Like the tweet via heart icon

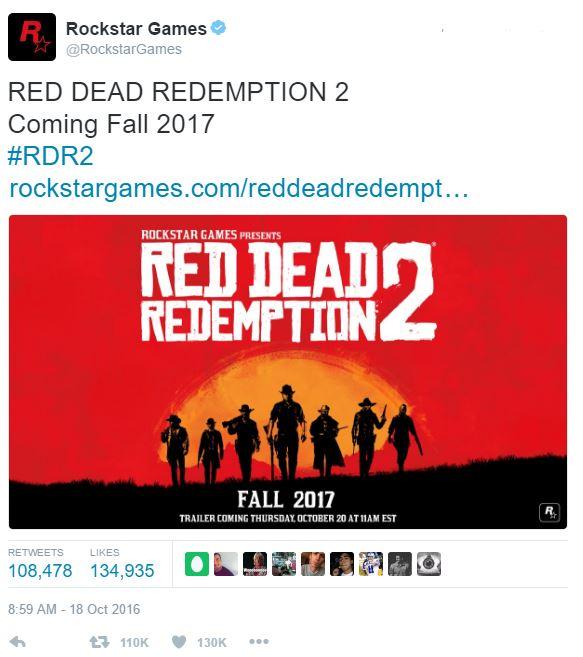(x=179, y=642)
